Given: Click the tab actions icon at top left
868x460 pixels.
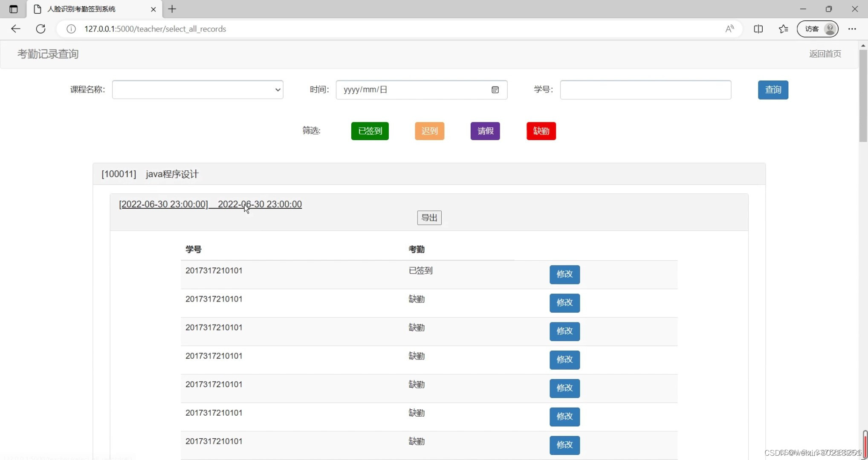Looking at the screenshot, I should 13,9.
